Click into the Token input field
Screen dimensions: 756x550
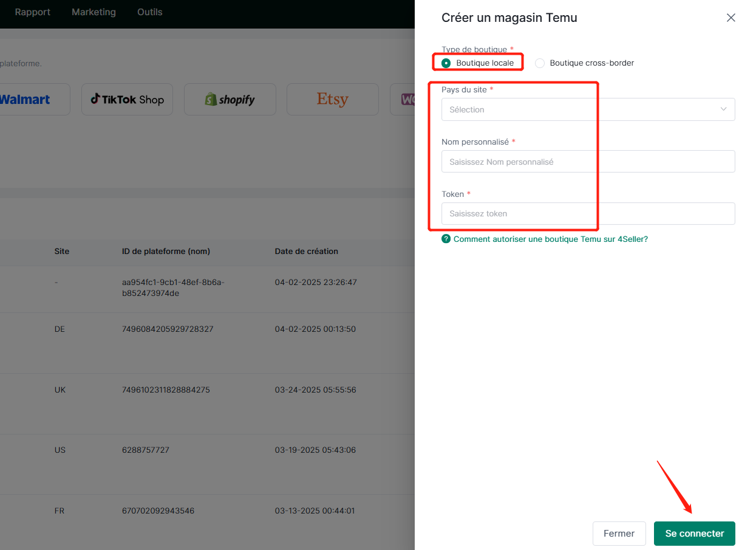(588, 214)
